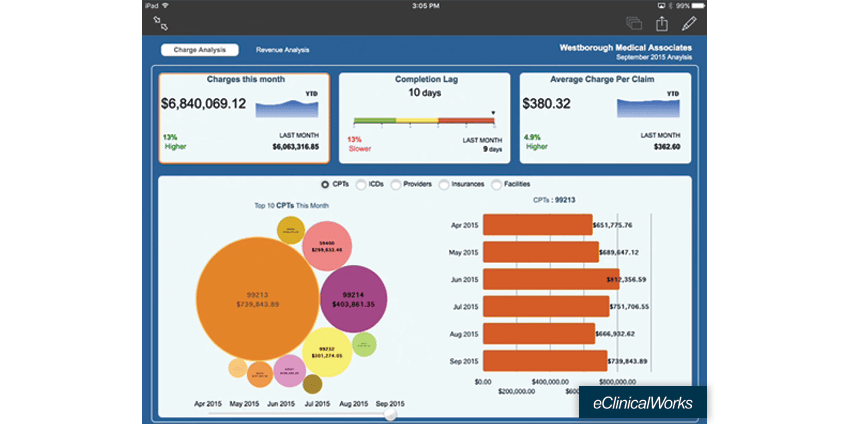This screenshot has width=848, height=424.
Task: Tap the Wi-Fi icon beside iPad label
Action: pos(165,5)
